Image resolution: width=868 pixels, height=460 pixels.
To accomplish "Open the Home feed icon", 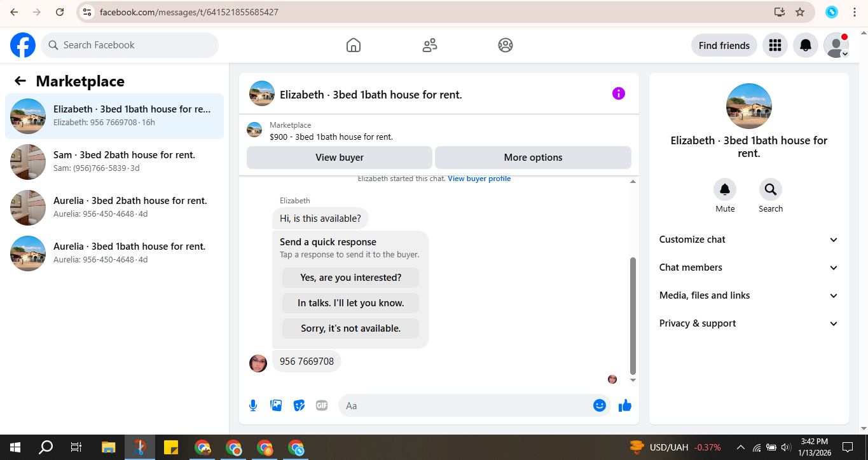I will (x=354, y=45).
